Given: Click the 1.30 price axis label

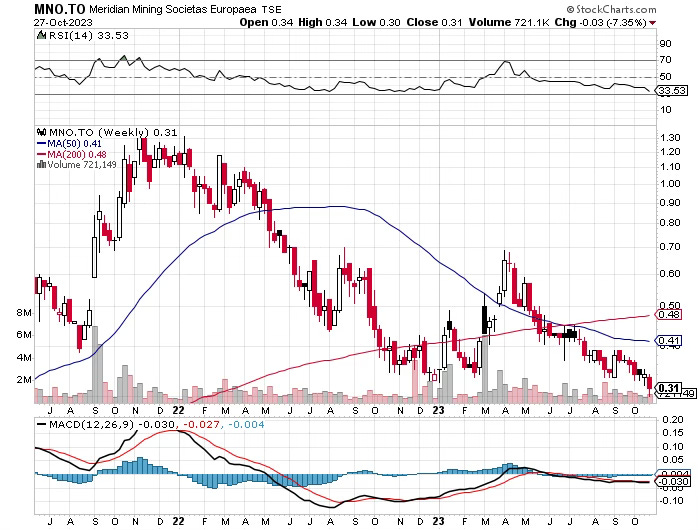Looking at the screenshot, I should coord(670,138).
